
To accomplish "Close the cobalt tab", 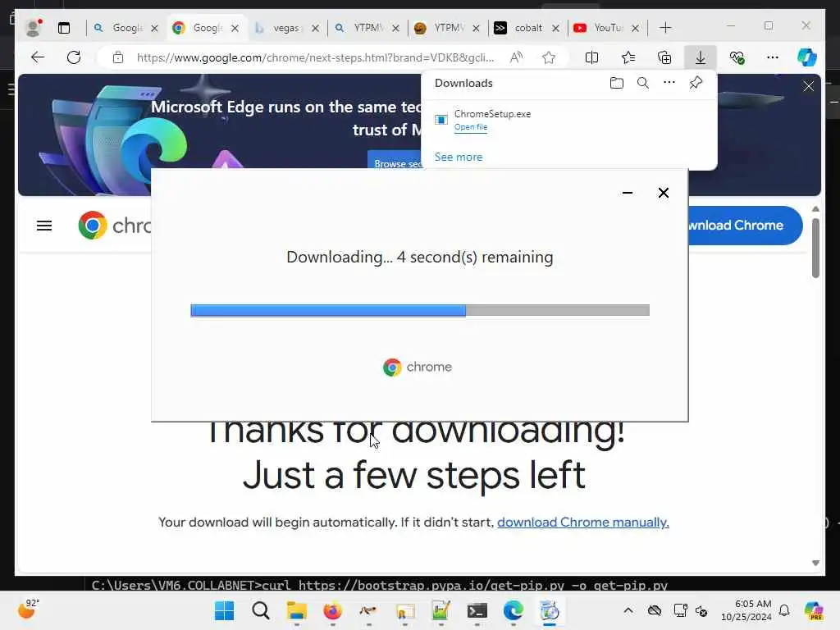I will point(555,28).
